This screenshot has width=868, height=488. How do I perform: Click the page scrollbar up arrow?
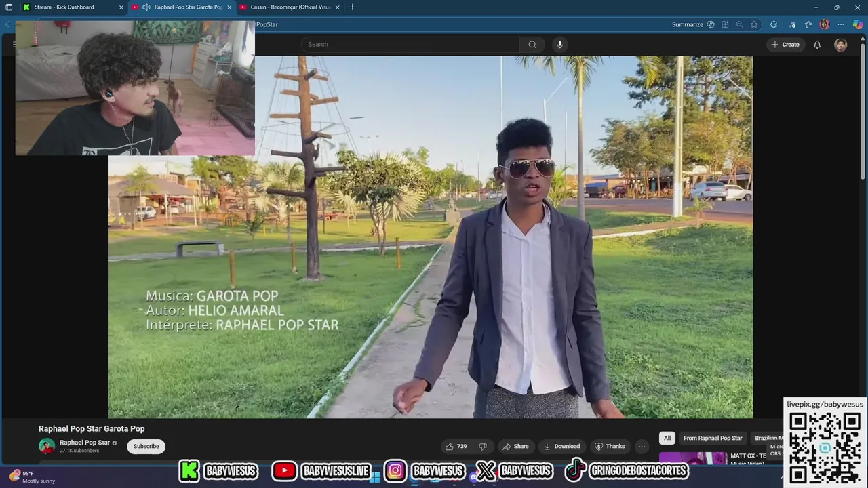(x=864, y=37)
